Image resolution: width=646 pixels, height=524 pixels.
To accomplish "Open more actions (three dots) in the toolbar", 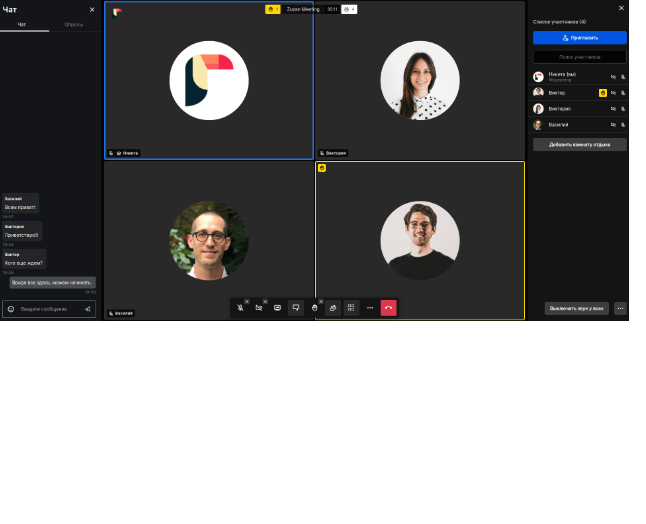I will 370,308.
